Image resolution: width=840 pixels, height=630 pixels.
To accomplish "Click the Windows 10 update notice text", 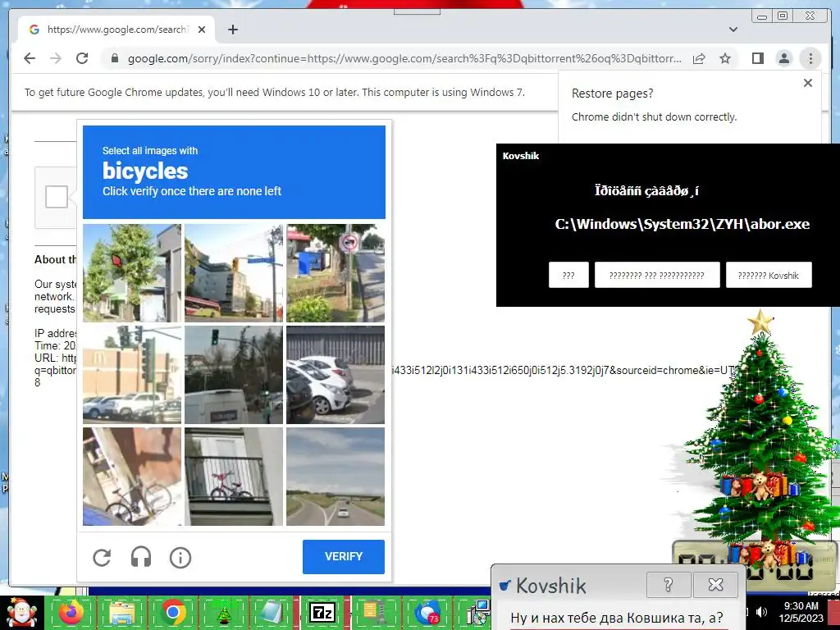I will (275, 92).
